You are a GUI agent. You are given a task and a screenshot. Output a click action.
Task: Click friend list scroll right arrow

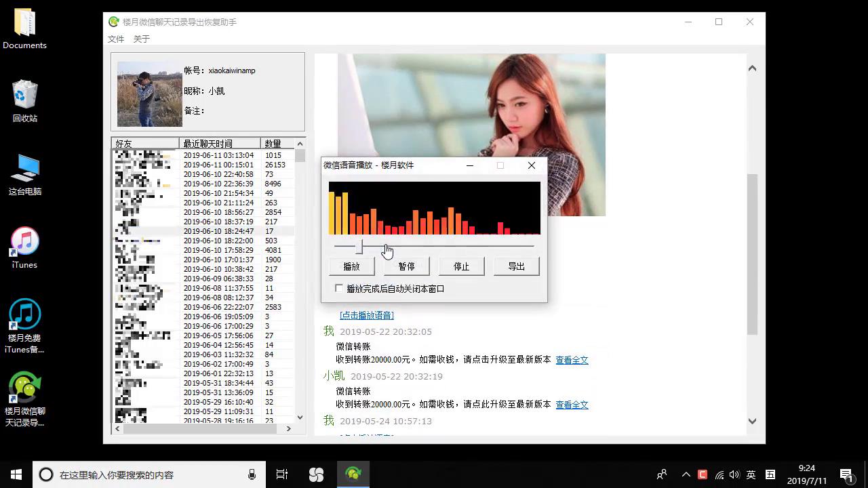coord(289,428)
